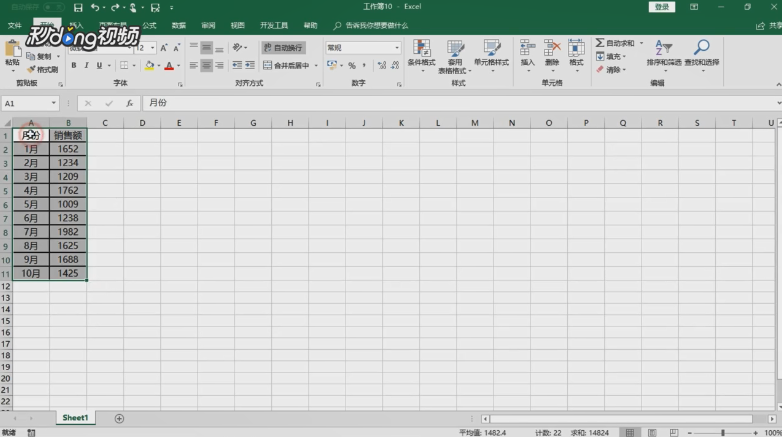The image size is (782, 437).
Task: Align text to the right
Action: pos(219,65)
